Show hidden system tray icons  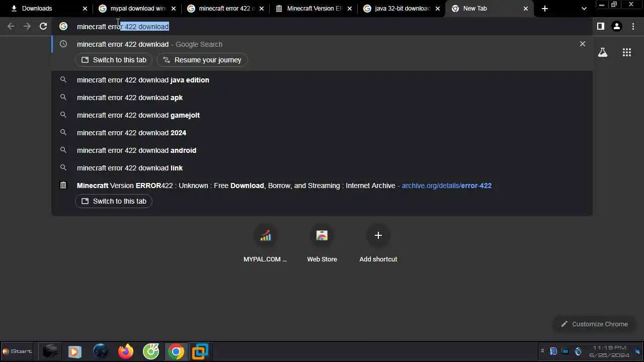542,351
